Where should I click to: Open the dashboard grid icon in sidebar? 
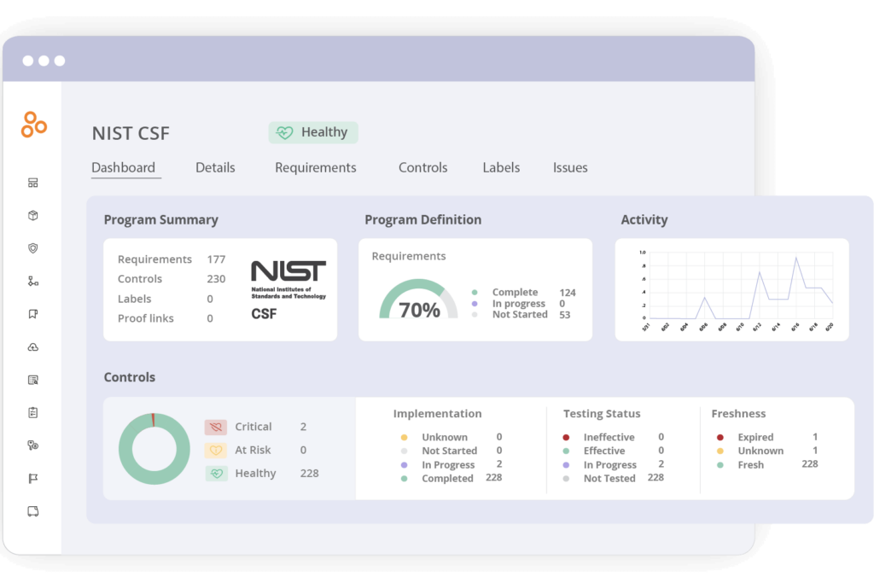pyautogui.click(x=32, y=182)
